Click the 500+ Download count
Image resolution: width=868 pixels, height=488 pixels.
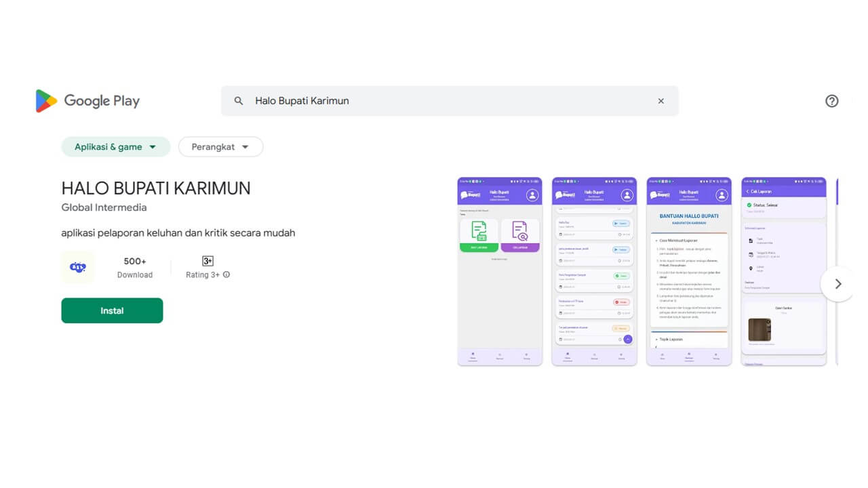pos(135,268)
